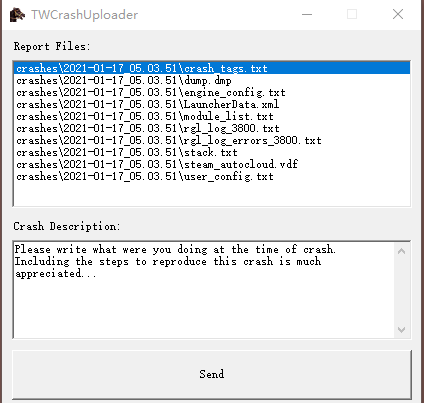
Task: Click the crash description scrollbar track
Action: pos(402,290)
